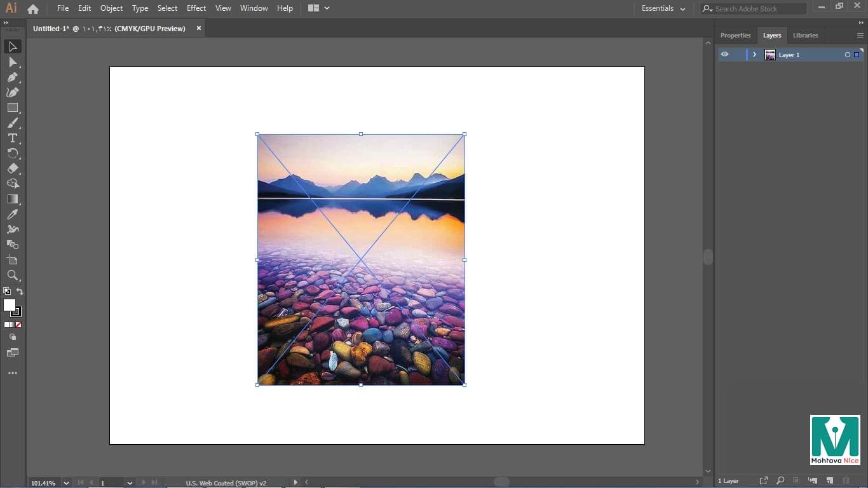Hide Layer 1 using eye icon
The image size is (868, 488).
(724, 55)
